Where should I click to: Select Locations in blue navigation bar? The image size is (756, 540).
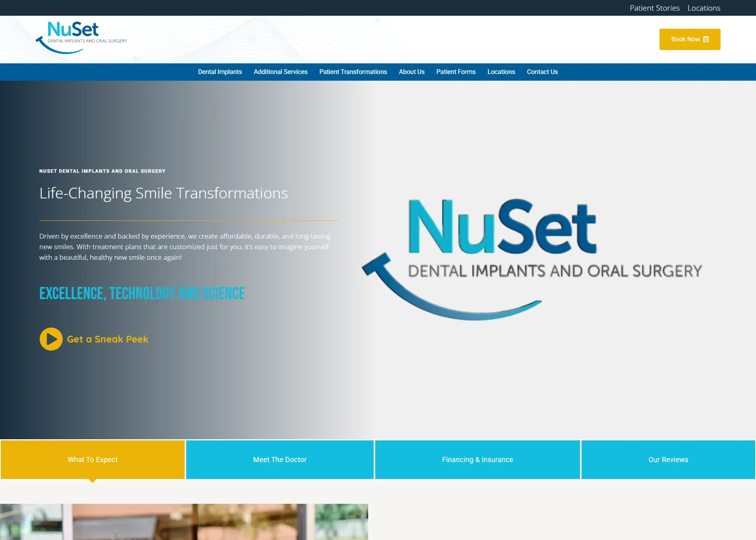501,72
